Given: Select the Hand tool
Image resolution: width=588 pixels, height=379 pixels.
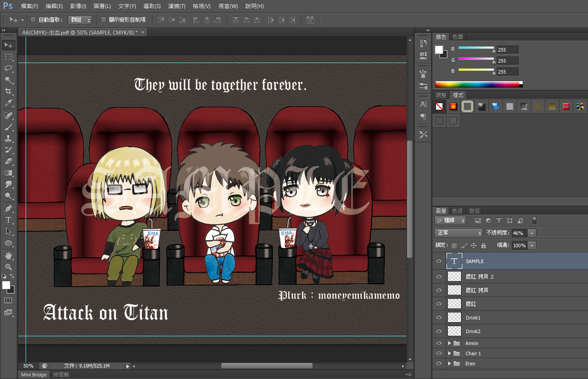Looking at the screenshot, I should [x=8, y=256].
